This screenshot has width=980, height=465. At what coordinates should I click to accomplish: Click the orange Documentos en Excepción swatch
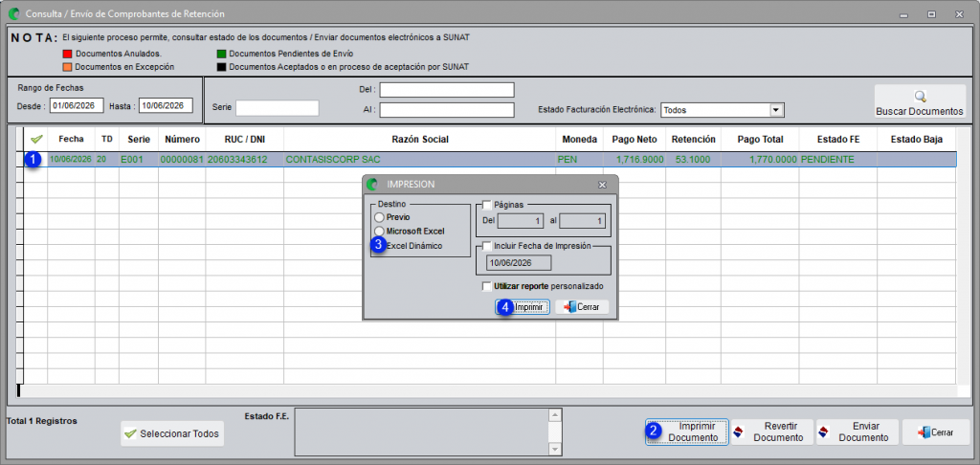pos(68,66)
